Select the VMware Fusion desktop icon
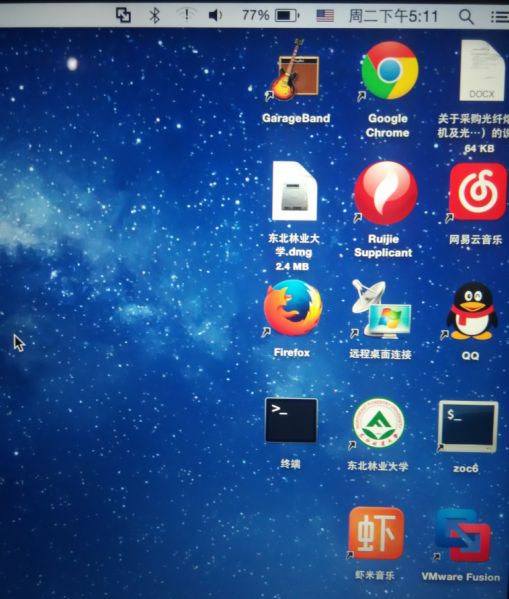 463,535
